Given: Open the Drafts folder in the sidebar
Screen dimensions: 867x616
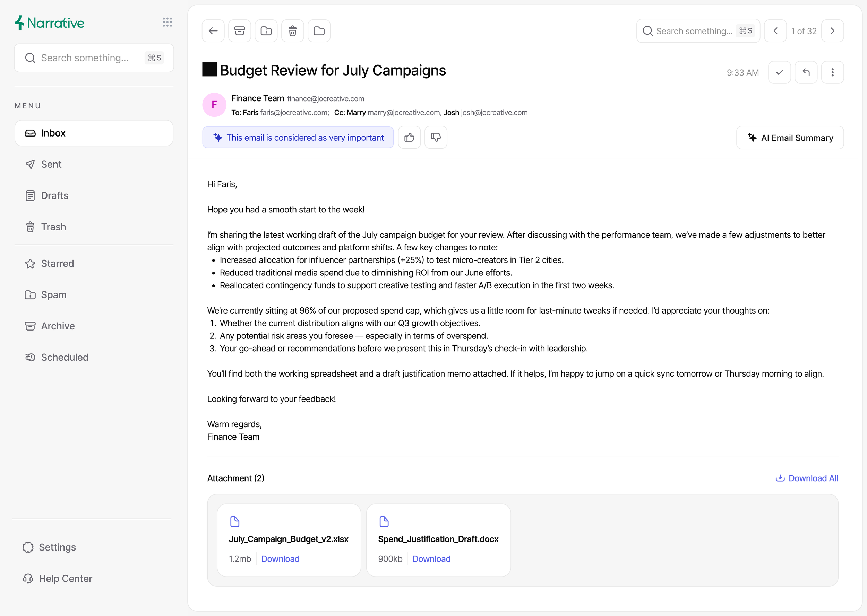Looking at the screenshot, I should (55, 195).
